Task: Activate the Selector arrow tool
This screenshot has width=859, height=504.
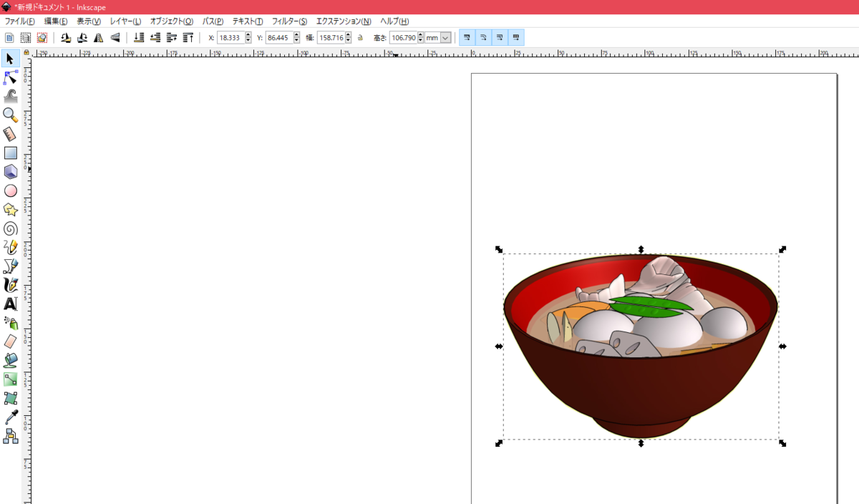Action: (10, 59)
